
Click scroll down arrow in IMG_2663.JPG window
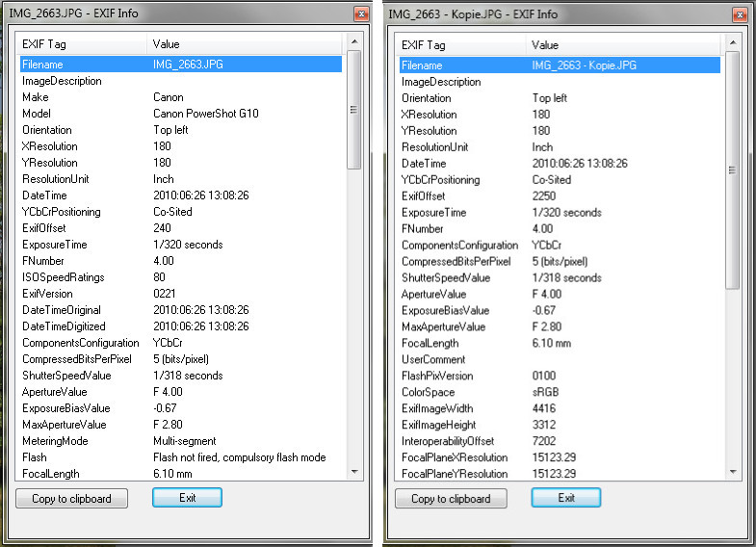[x=354, y=472]
